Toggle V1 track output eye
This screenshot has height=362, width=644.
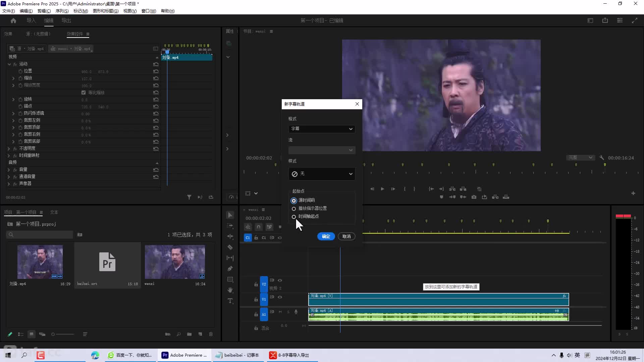pyautogui.click(x=280, y=297)
